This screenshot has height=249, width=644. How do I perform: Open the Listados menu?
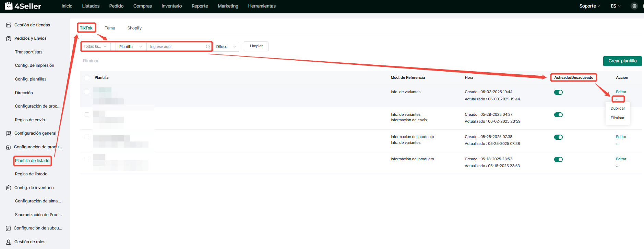tap(91, 6)
